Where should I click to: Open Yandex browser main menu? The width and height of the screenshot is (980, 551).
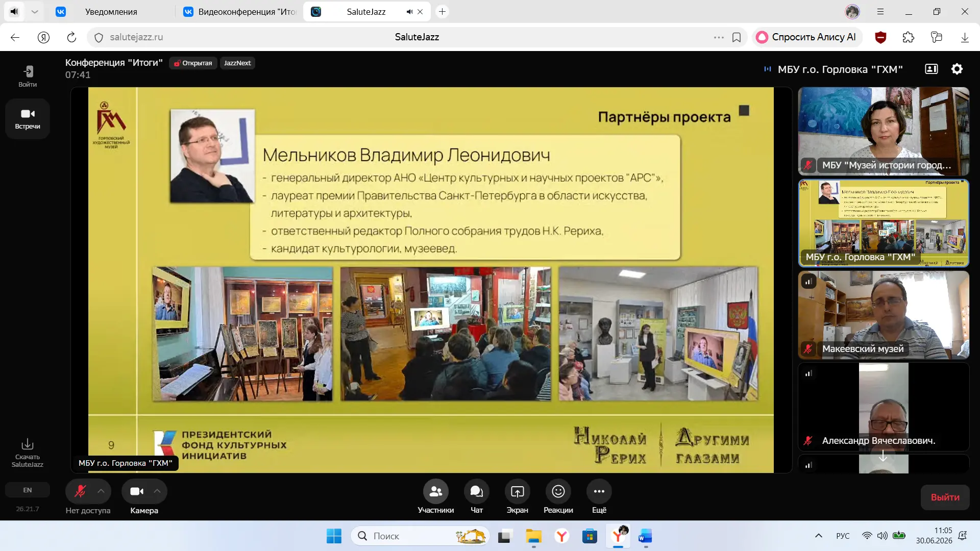880,12
